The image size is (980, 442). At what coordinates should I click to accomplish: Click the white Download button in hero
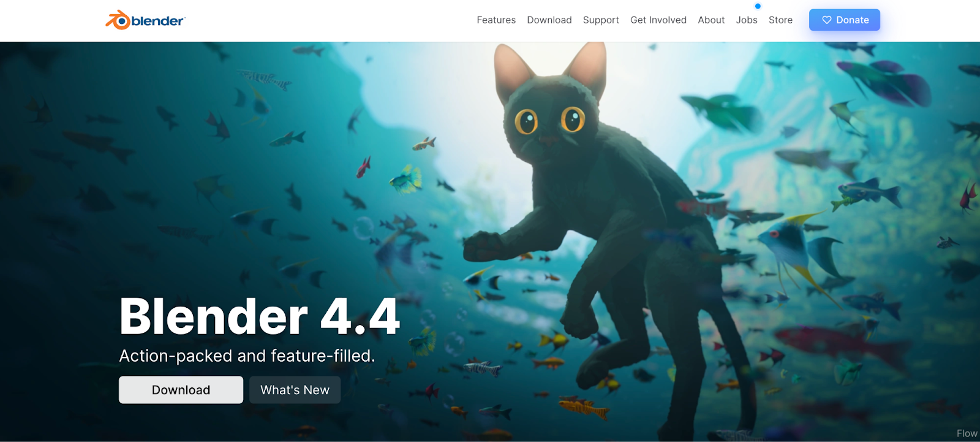(181, 390)
